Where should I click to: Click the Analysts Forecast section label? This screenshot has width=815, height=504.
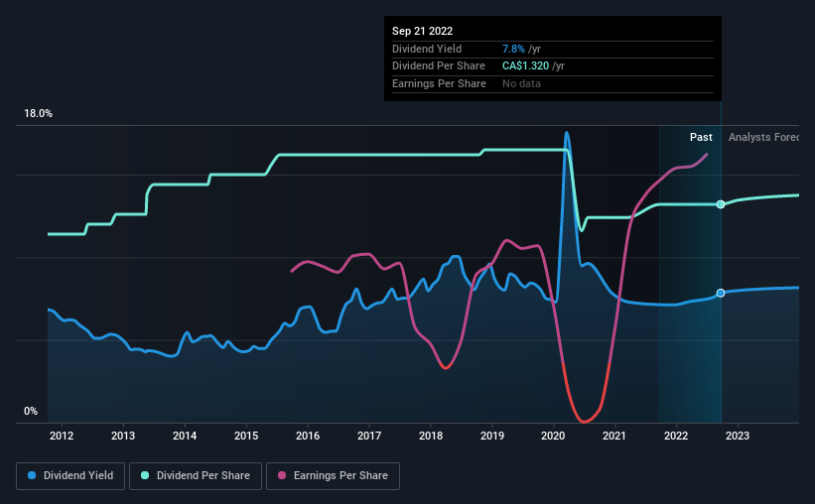pyautogui.click(x=763, y=137)
